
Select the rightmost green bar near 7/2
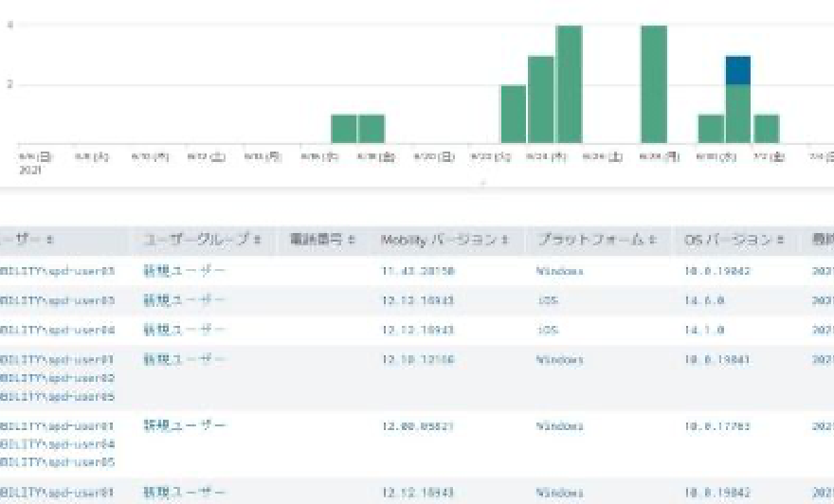(x=766, y=129)
